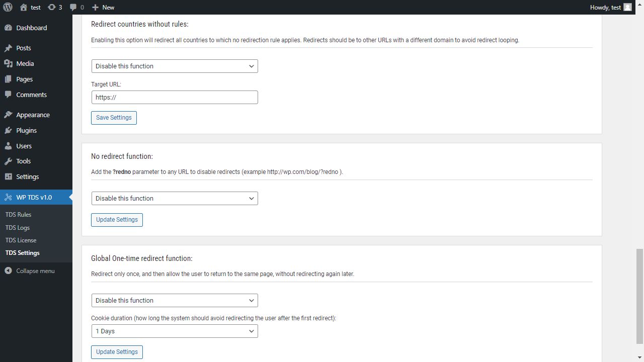Change the Cookie duration 1 Days dropdown
Image resolution: width=644 pixels, height=362 pixels.
click(175, 331)
